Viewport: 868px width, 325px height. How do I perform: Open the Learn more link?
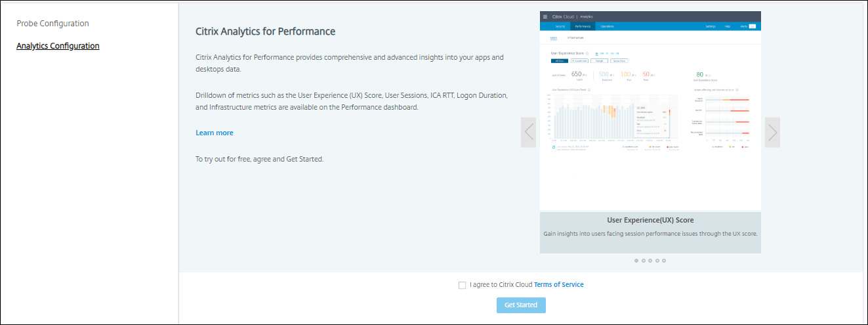[x=215, y=133]
